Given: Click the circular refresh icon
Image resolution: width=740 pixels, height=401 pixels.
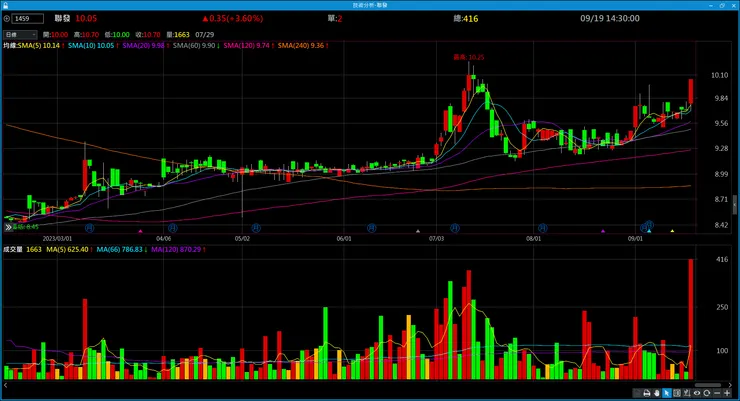Looking at the screenshot, I should pos(706,393).
